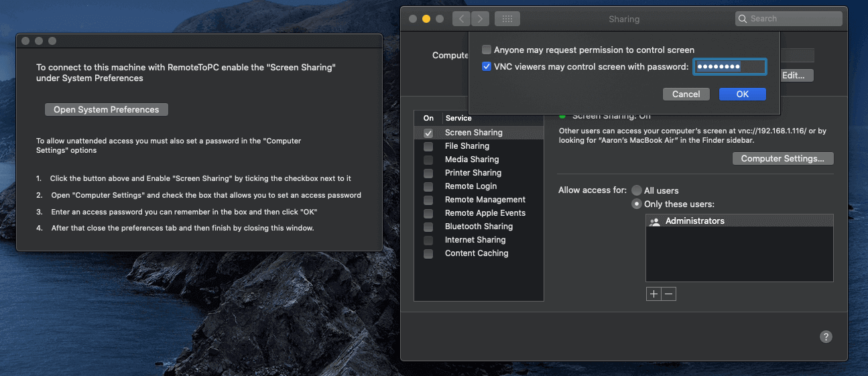
Task: Select the All users radio button
Action: point(637,190)
